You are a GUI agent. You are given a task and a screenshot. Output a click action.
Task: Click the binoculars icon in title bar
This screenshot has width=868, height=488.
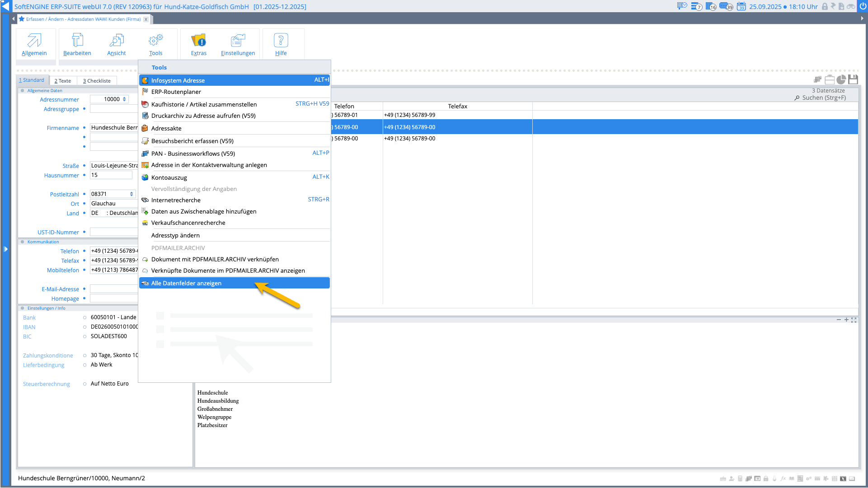pos(850,6)
